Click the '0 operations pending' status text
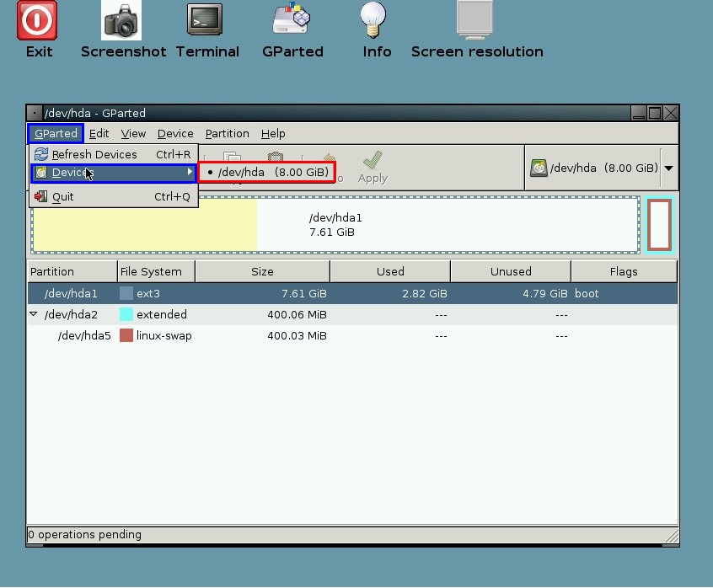This screenshot has height=588, width=713. 84,534
